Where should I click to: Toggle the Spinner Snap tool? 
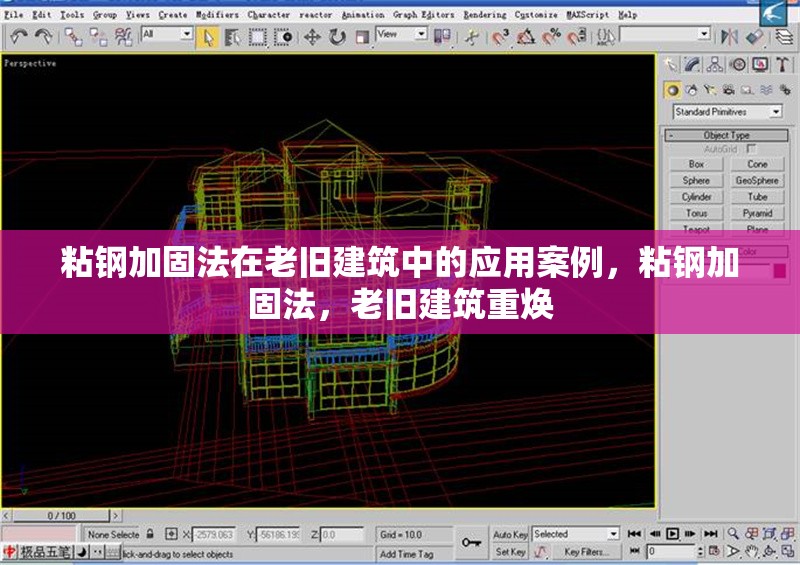point(576,37)
